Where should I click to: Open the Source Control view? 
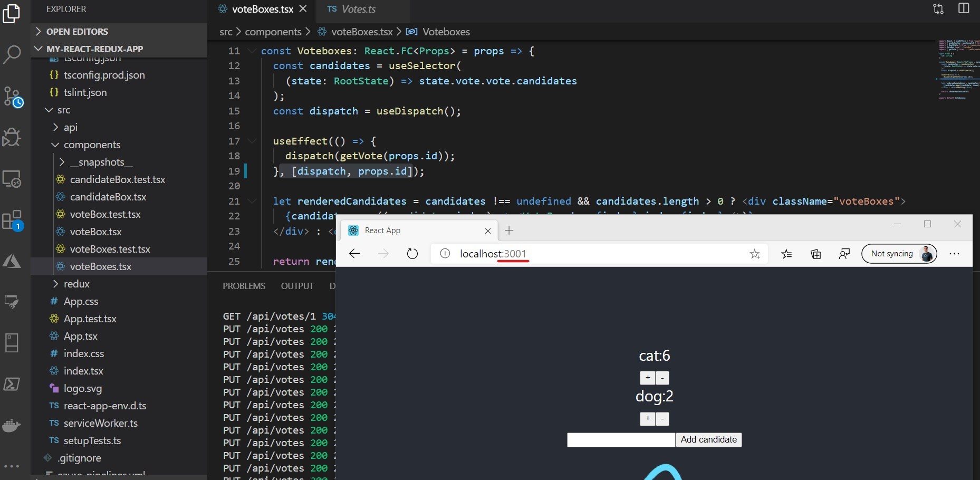point(12,97)
